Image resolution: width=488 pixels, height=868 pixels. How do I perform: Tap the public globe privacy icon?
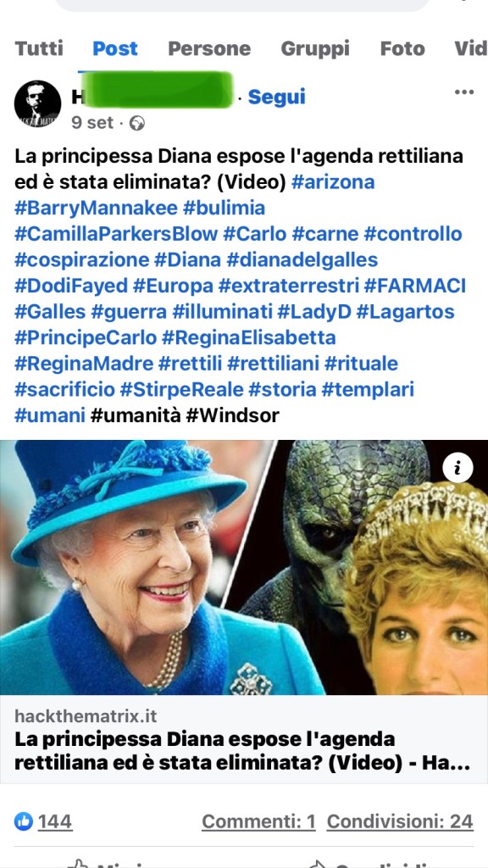pyautogui.click(x=136, y=124)
